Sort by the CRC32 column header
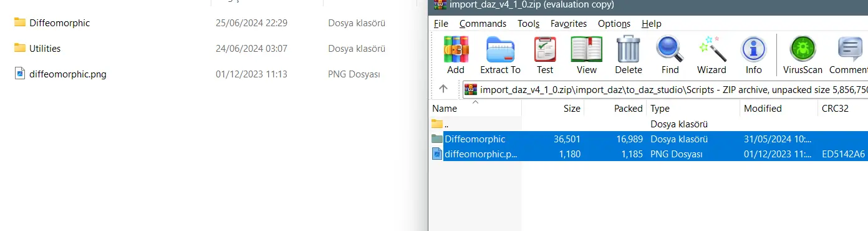Screen dimensions: 868x231 click(842, 108)
